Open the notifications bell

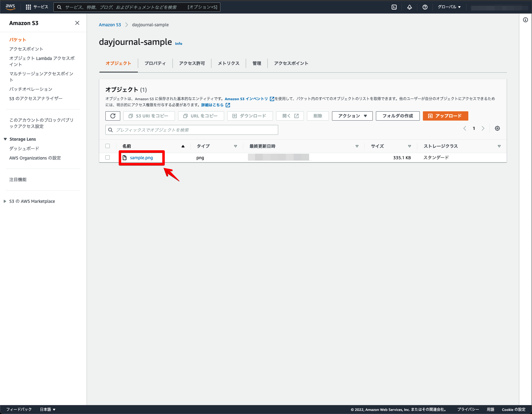point(410,7)
